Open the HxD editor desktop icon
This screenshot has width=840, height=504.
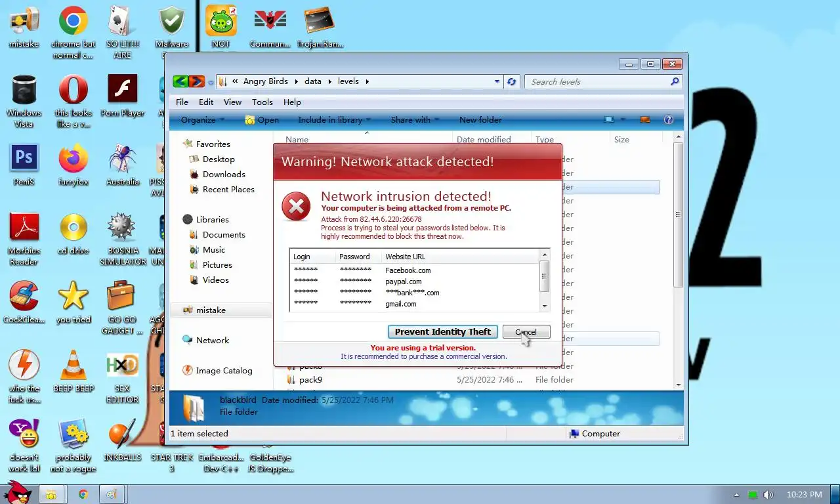point(122,365)
